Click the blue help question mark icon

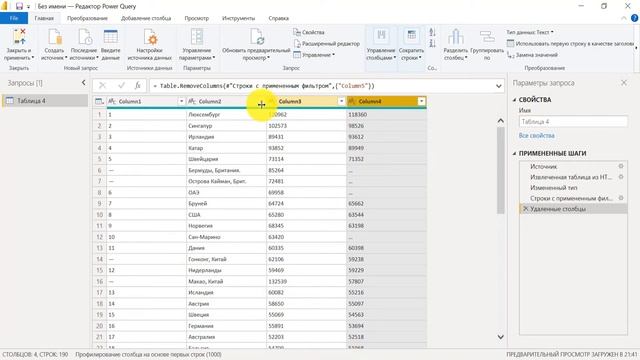634,18
